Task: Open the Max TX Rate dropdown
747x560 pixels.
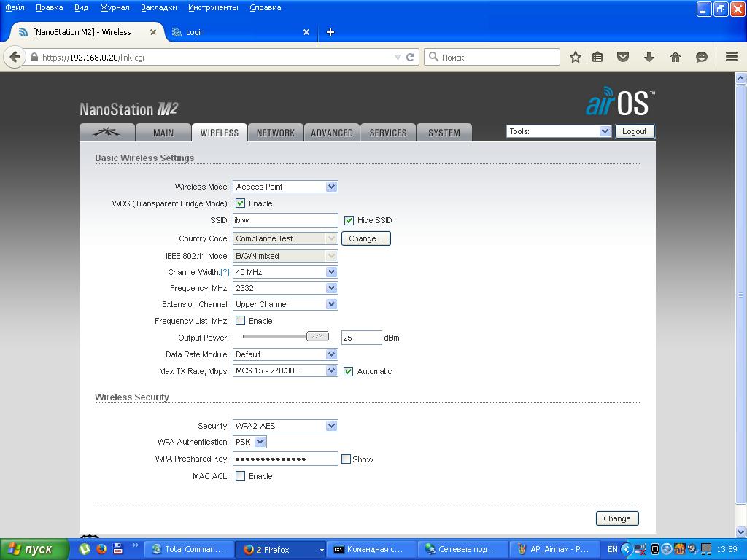Action: click(285, 370)
